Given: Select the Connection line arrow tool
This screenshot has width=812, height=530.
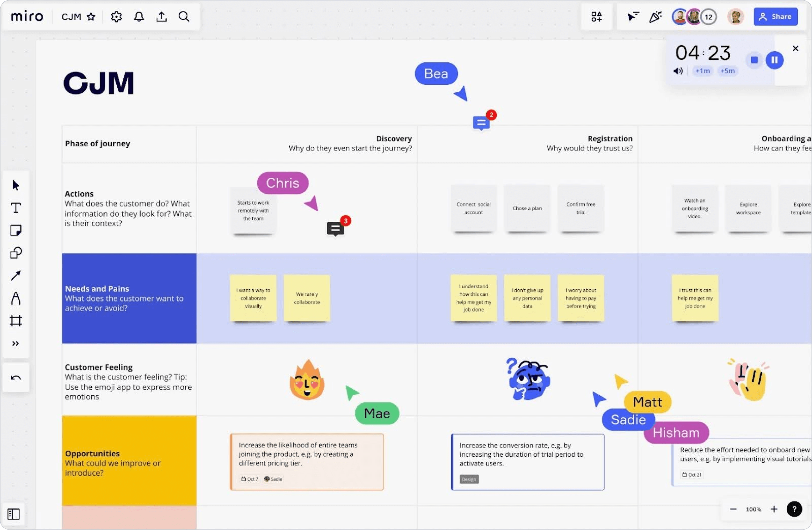Looking at the screenshot, I should point(16,276).
